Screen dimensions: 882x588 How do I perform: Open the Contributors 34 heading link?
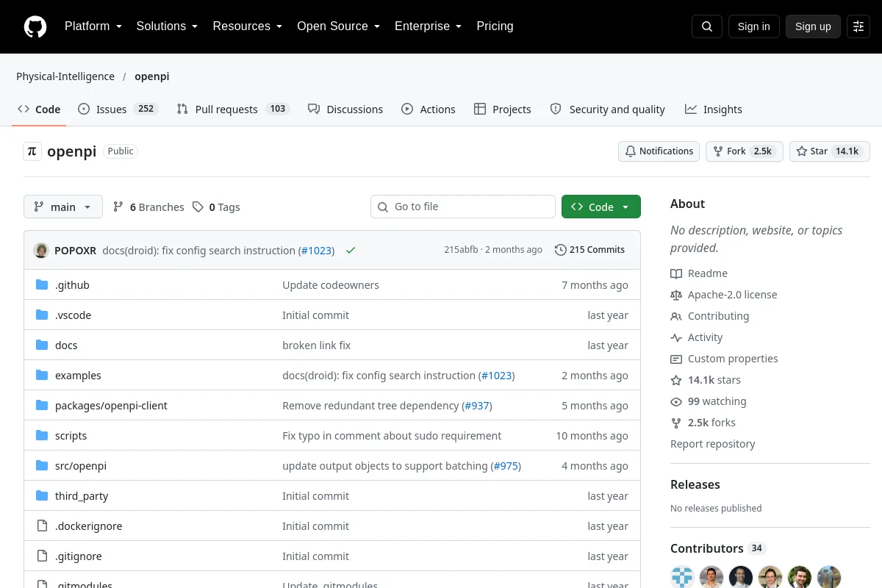point(718,548)
